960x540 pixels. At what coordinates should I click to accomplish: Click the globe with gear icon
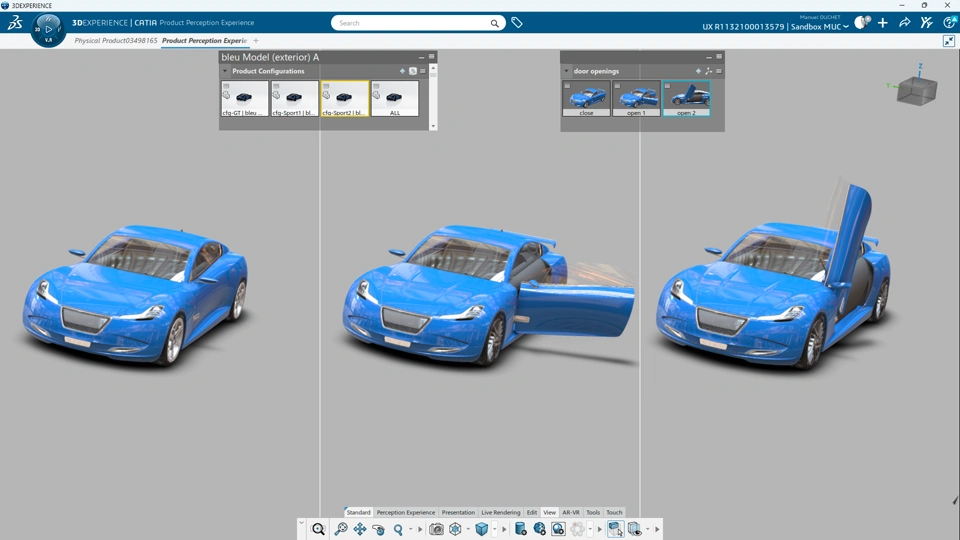tap(539, 529)
